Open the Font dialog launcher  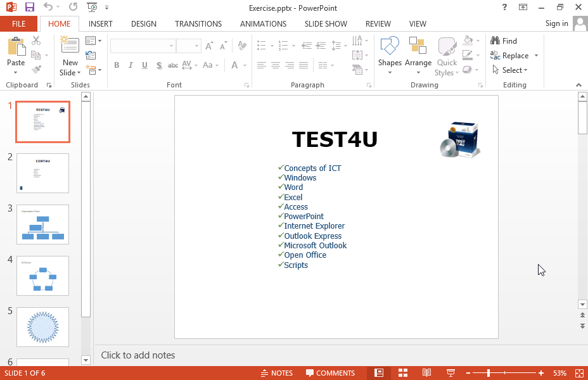pyautogui.click(x=246, y=85)
